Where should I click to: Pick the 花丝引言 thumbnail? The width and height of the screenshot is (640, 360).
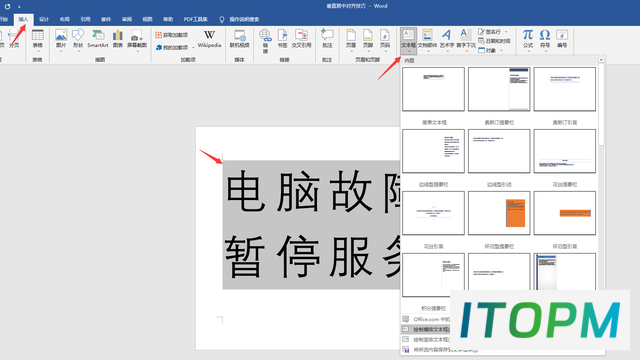click(433, 213)
